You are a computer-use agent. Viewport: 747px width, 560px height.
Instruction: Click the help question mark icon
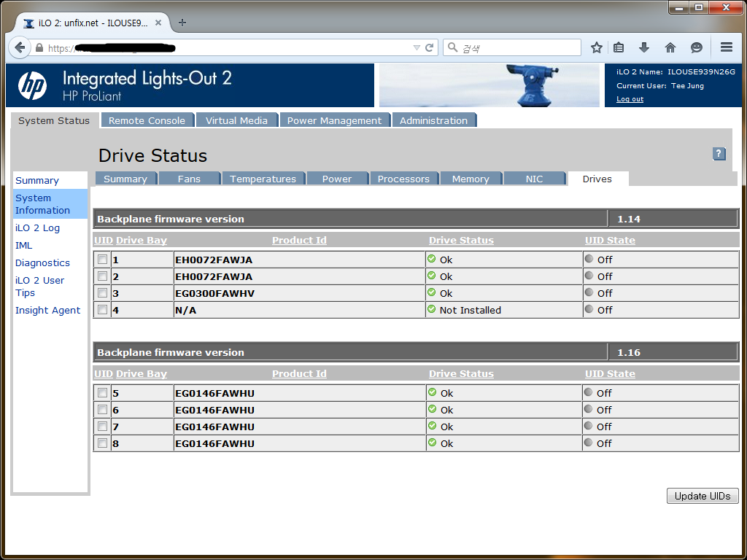(719, 154)
